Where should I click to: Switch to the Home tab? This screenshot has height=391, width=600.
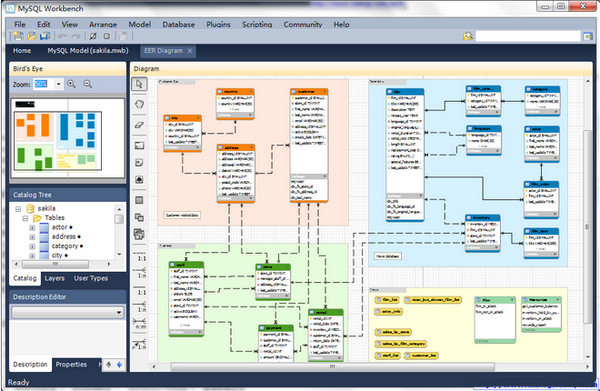[x=22, y=51]
